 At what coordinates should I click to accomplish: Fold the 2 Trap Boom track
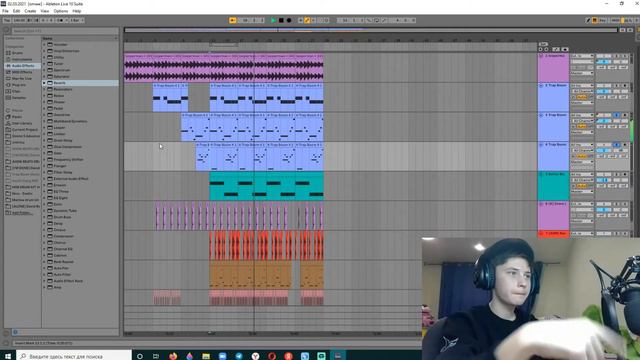click(541, 86)
